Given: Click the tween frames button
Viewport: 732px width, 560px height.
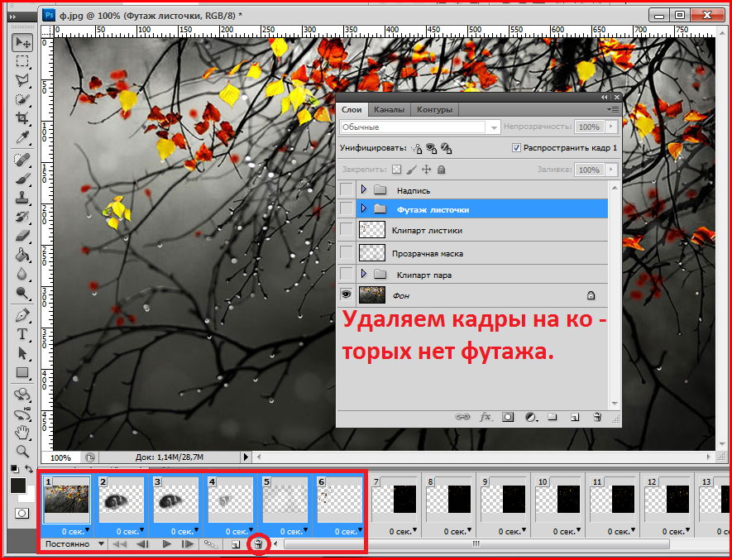Looking at the screenshot, I should (x=211, y=544).
